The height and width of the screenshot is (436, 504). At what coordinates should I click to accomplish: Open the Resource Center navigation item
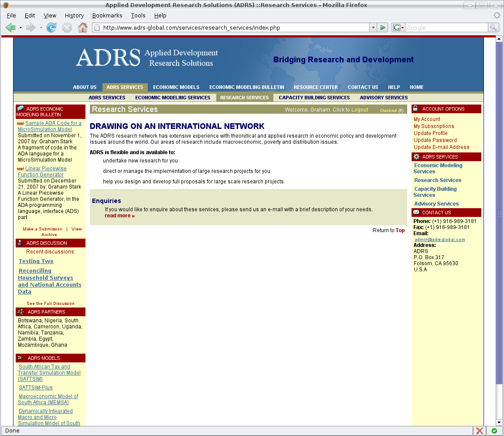pos(316,87)
